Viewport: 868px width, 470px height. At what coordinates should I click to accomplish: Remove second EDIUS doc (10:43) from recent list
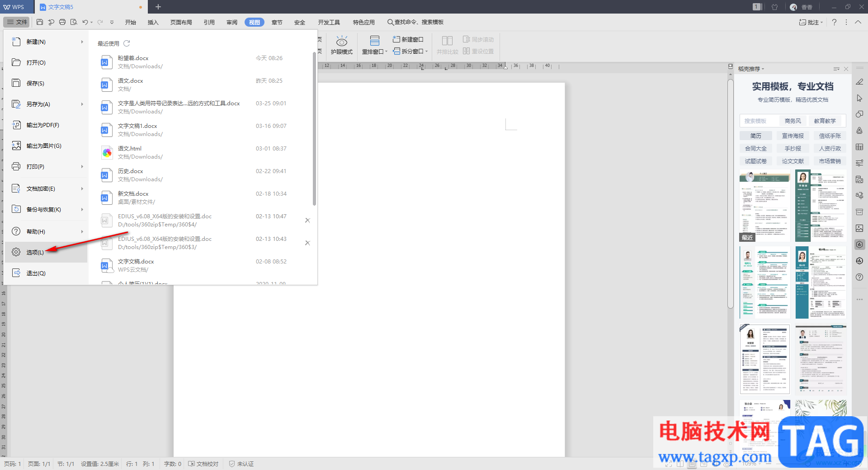point(307,243)
